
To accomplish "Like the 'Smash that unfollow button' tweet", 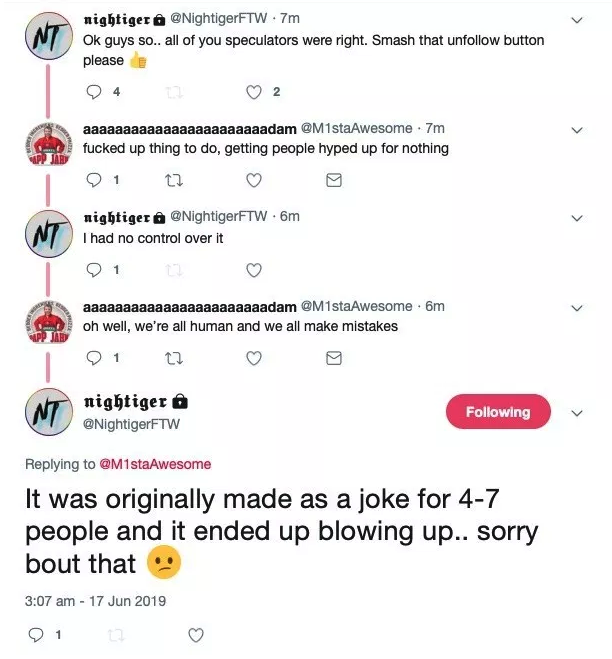I will tap(253, 92).
